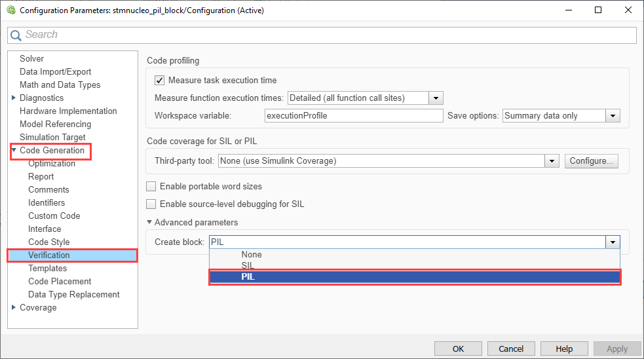This screenshot has width=644, height=359.
Task: Enable portable word sizes checkbox
Action: [151, 187]
